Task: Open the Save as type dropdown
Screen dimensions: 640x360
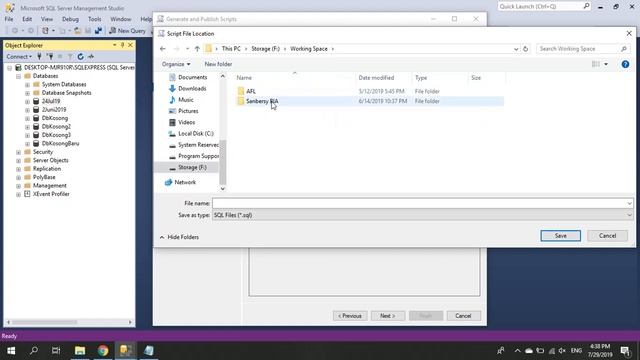Action: coord(422,215)
